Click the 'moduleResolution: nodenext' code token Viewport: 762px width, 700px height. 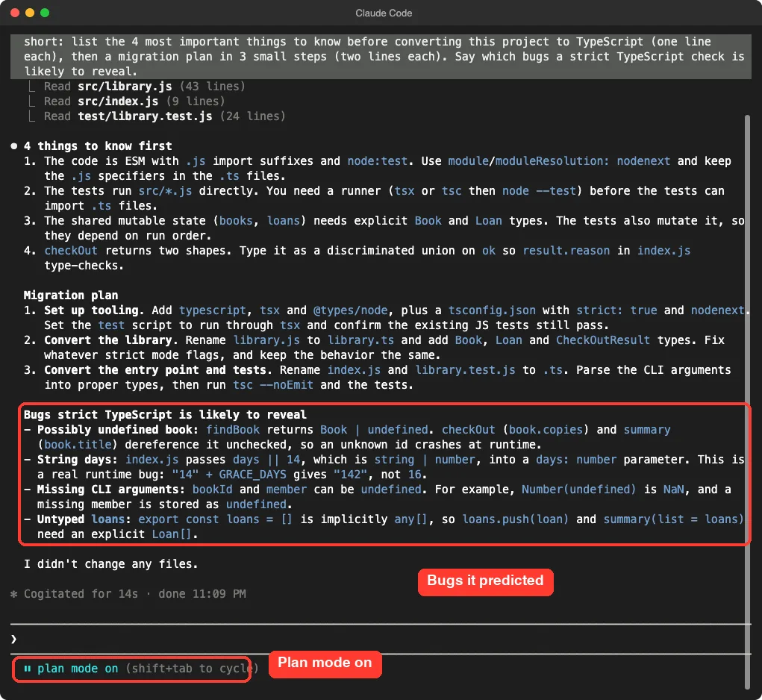(x=583, y=160)
